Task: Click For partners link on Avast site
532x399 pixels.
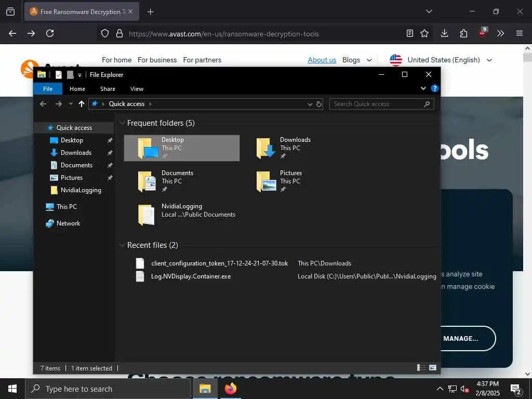Action: click(x=202, y=60)
